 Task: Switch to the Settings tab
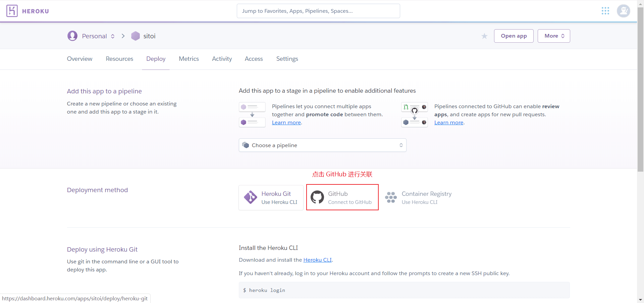(287, 59)
